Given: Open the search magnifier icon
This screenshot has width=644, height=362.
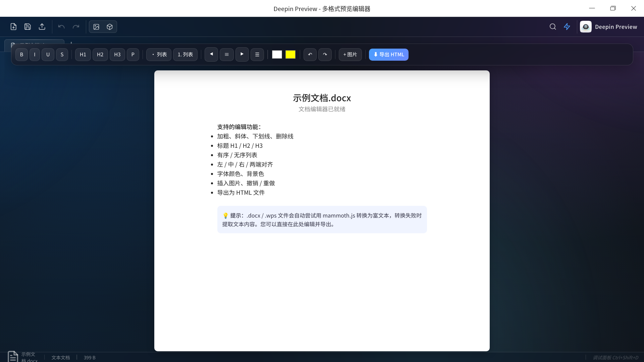Looking at the screenshot, I should 553,26.
